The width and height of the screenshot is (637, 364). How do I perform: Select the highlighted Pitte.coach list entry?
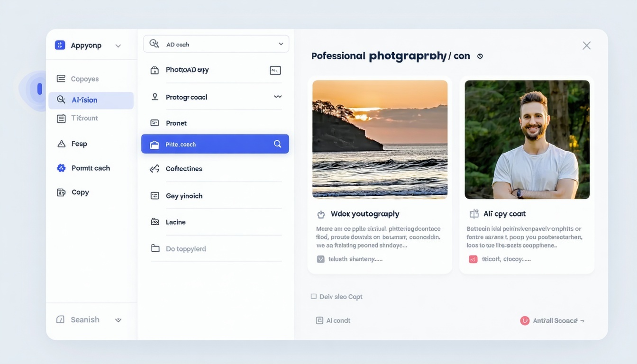(215, 144)
